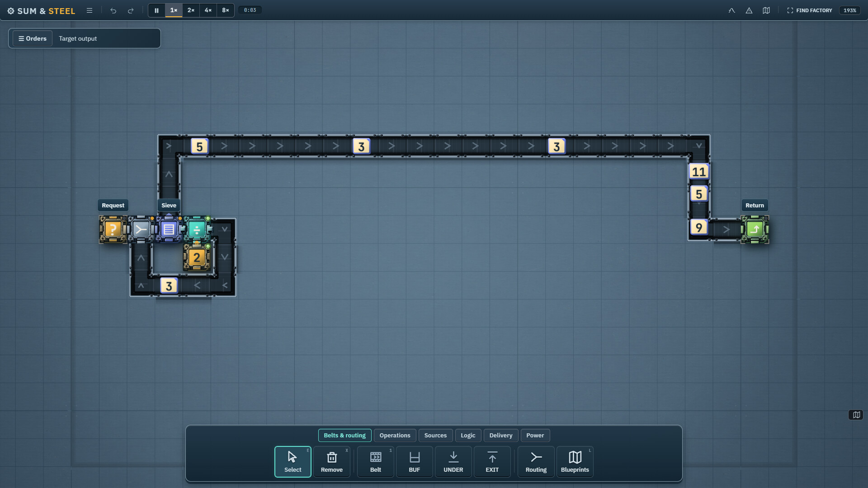Viewport: 868px width, 488px height.
Task: Switch to the Sources tab
Action: pos(435,435)
